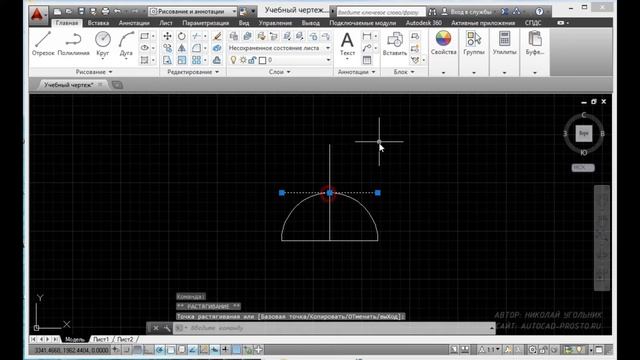Open the Autodesk 360 ribbon tab

(x=424, y=23)
